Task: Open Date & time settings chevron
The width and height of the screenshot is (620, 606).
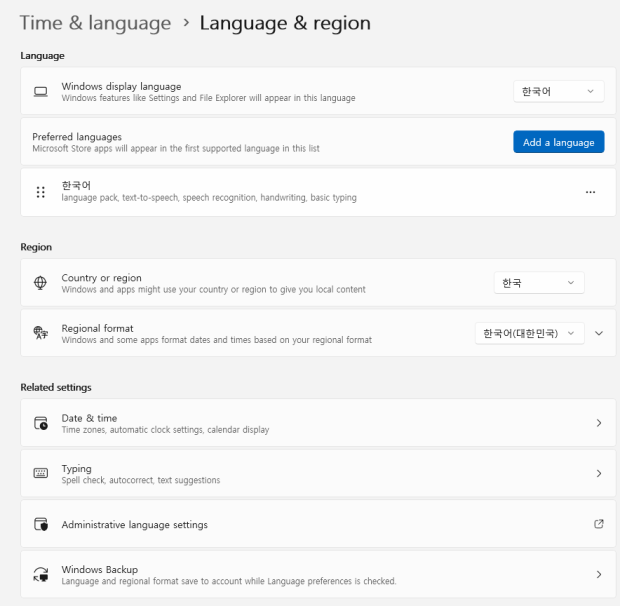Action: pyautogui.click(x=599, y=423)
